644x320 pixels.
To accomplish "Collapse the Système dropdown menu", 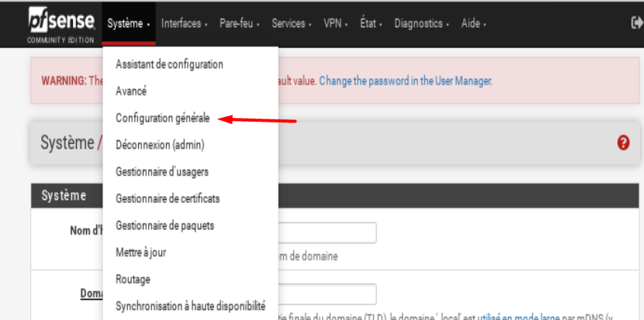I will click(x=128, y=24).
